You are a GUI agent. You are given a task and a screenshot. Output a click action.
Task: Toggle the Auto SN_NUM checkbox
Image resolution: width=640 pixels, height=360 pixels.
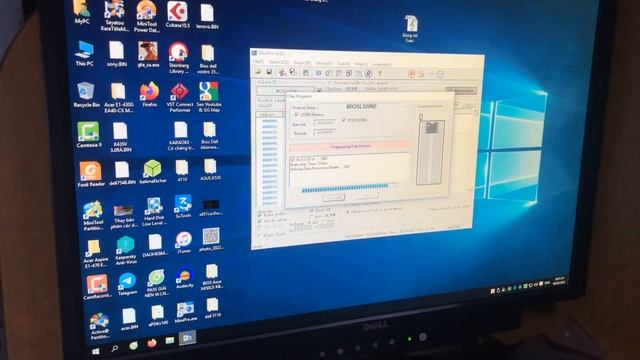click(x=311, y=216)
